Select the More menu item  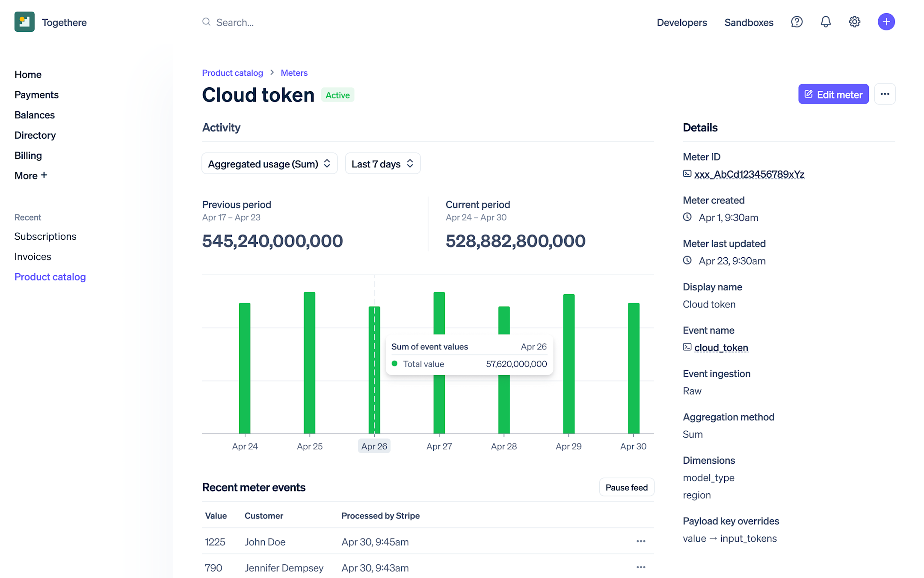30,175
